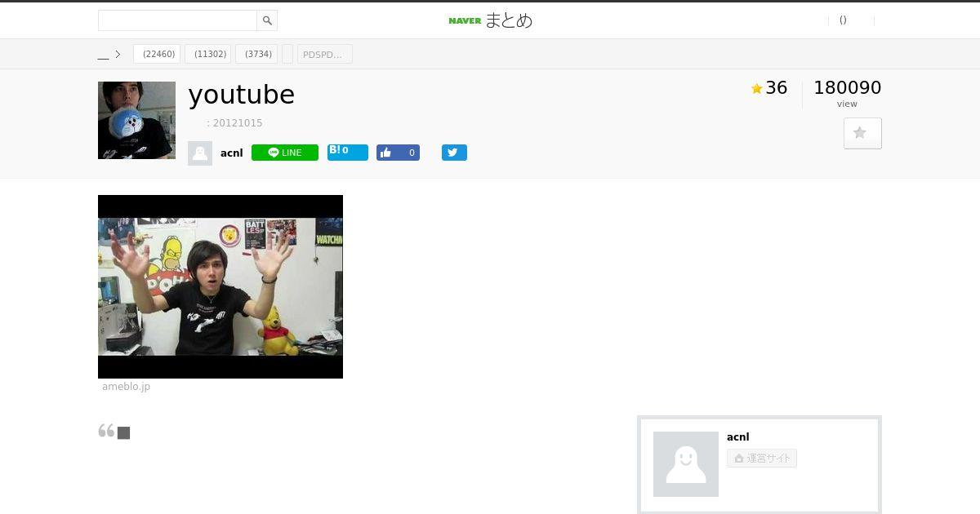Open the breadcrumb tag labeled (3734)
The height and width of the screenshot is (514, 980).
click(256, 54)
